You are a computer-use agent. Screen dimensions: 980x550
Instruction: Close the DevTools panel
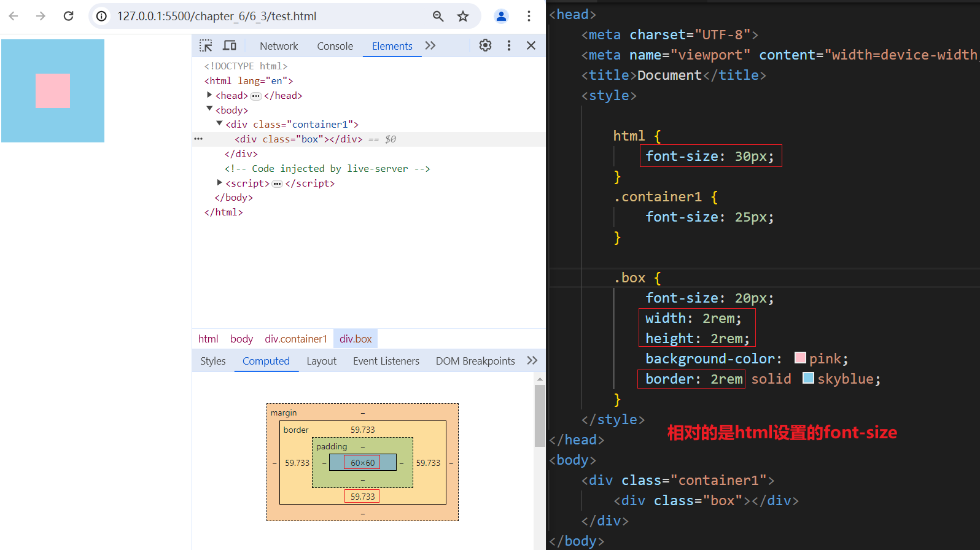[531, 45]
